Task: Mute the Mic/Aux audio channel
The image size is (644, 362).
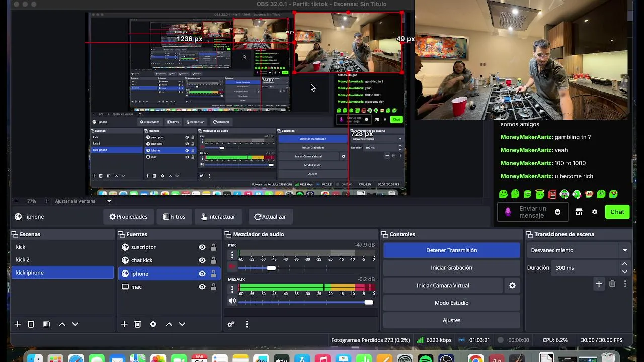Action: [232, 301]
